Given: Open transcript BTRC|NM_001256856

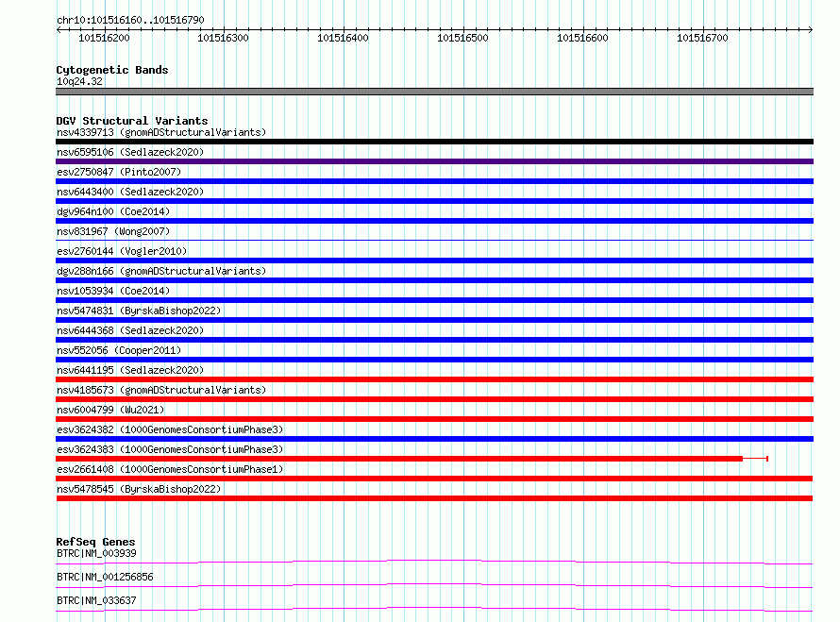Looking at the screenshot, I should [105, 577].
